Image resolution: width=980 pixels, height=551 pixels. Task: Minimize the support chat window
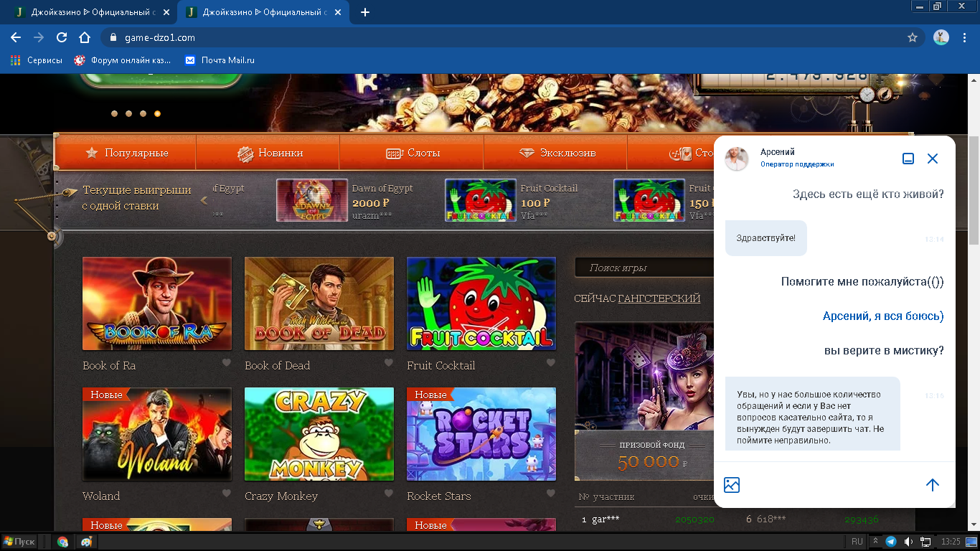pos(908,159)
